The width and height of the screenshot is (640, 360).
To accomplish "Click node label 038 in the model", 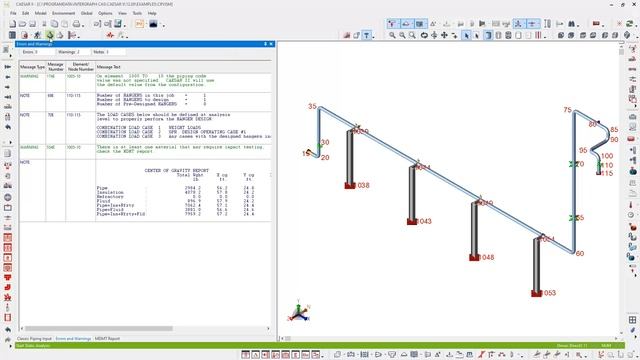I will click(363, 185).
